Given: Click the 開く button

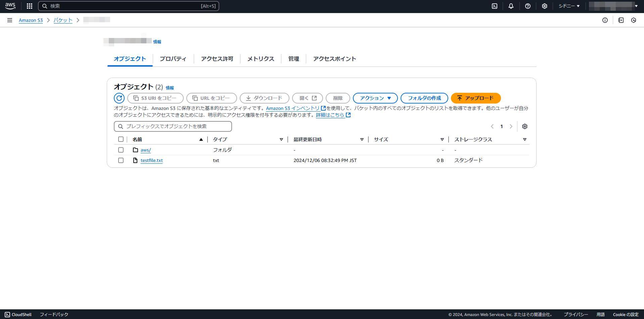Looking at the screenshot, I should (308, 98).
